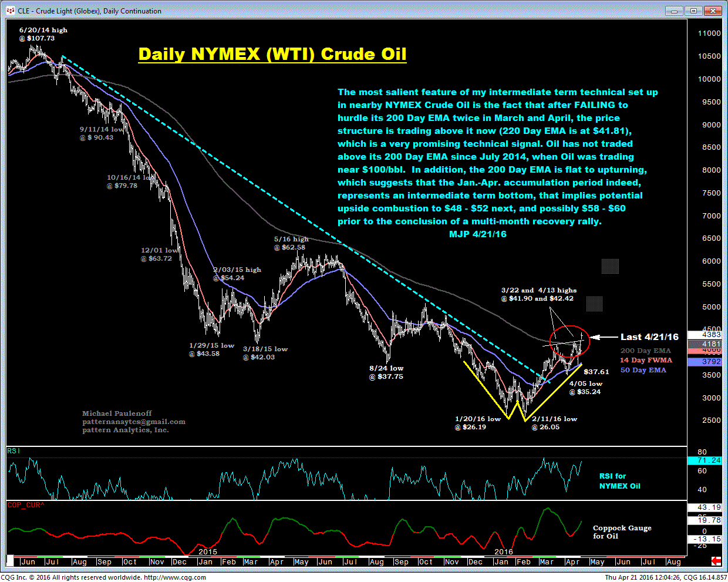
Task: Click the CLE window title text
Action: click(x=90, y=11)
